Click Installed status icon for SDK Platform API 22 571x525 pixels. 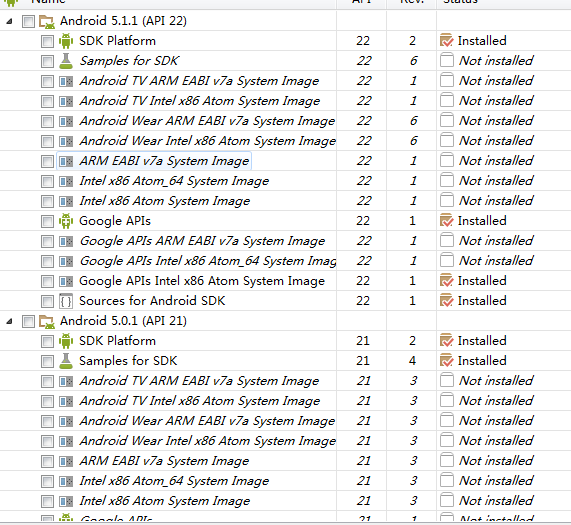coord(446,40)
